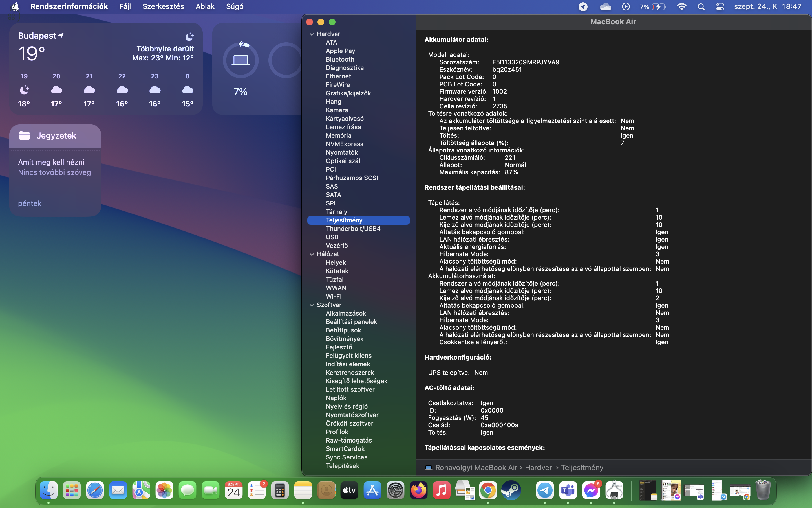The image size is (812, 508).
Task: Open Music app in the dock
Action: click(x=442, y=491)
